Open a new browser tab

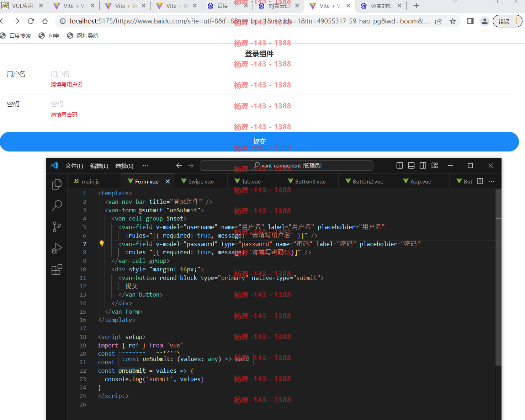(416, 6)
